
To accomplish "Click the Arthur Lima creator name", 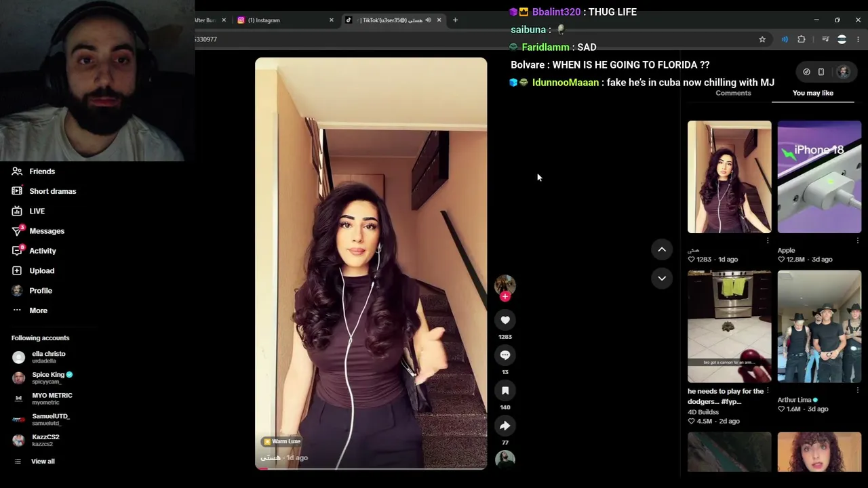I will (794, 400).
